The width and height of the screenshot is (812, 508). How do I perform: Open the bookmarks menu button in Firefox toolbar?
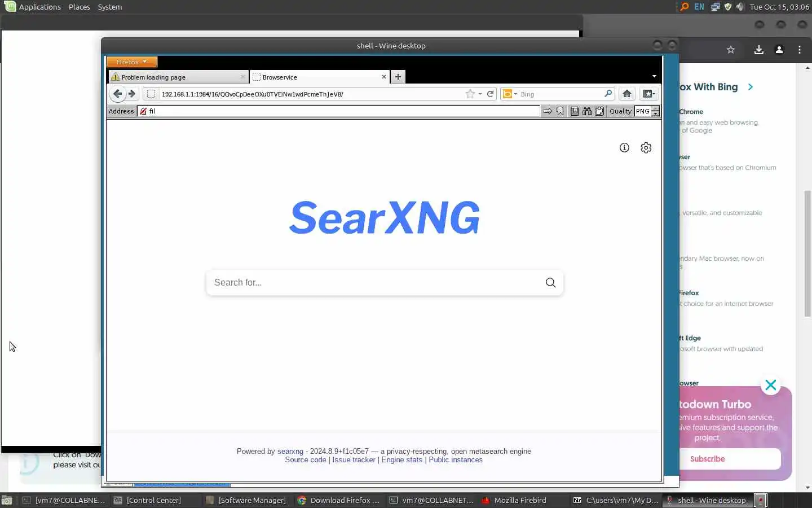648,94
